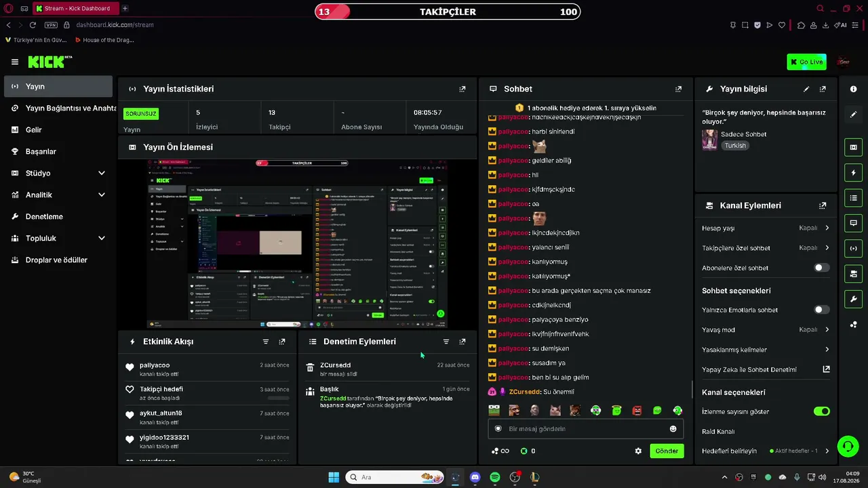Click the three-dots icon in right sidebar
The width and height of the screenshot is (868, 488).
(x=853, y=325)
